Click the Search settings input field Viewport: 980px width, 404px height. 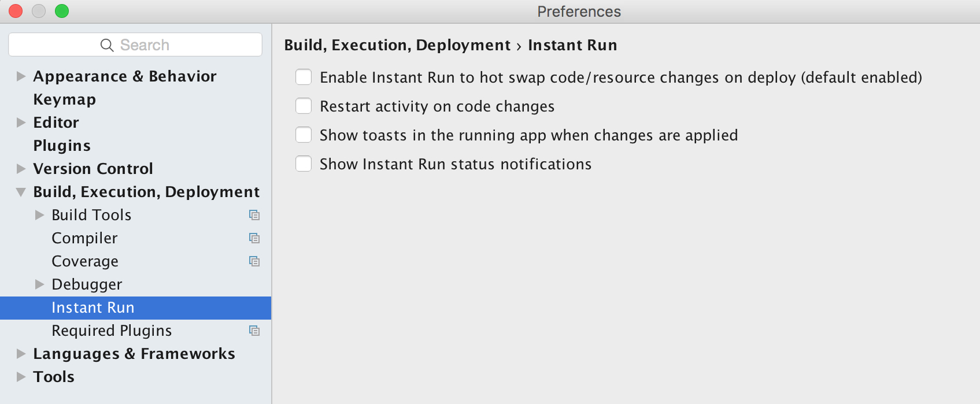pos(135,45)
